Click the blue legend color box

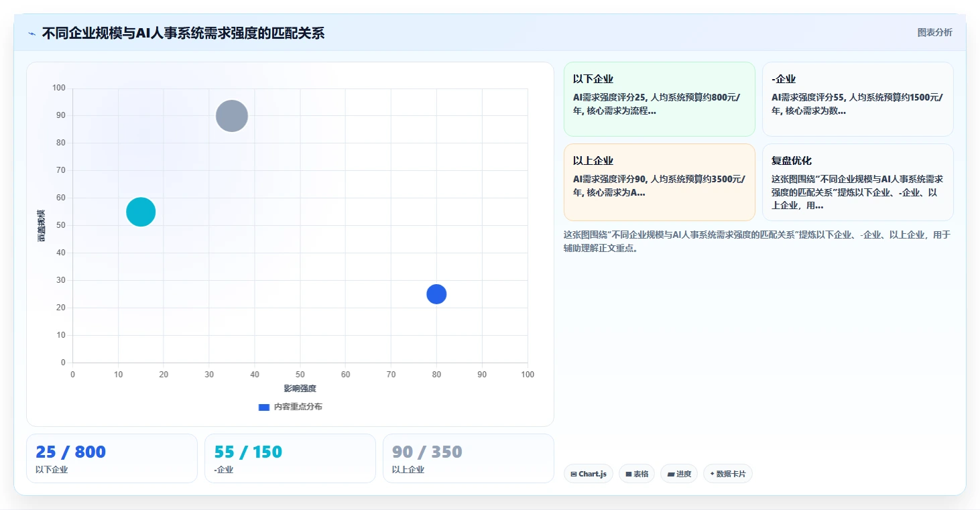(x=264, y=407)
